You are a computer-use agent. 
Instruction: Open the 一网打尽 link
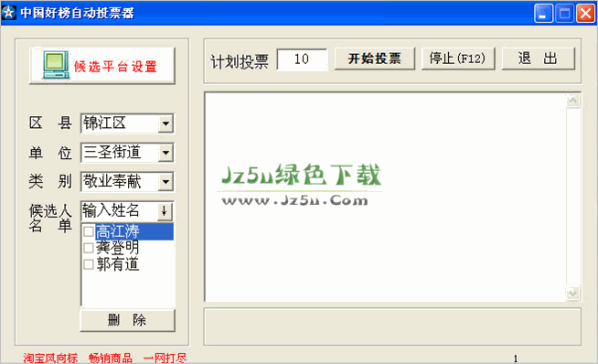166,358
